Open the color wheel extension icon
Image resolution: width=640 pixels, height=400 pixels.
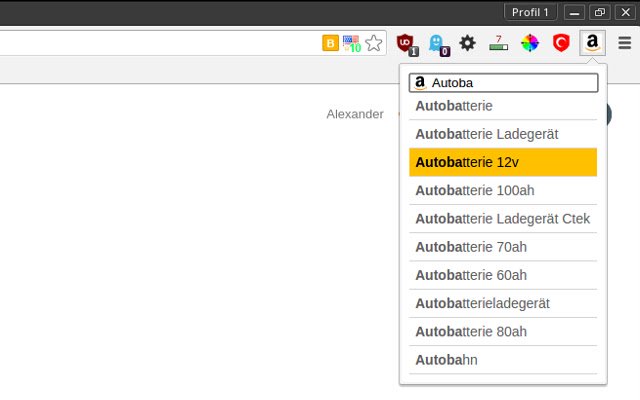[x=530, y=43]
